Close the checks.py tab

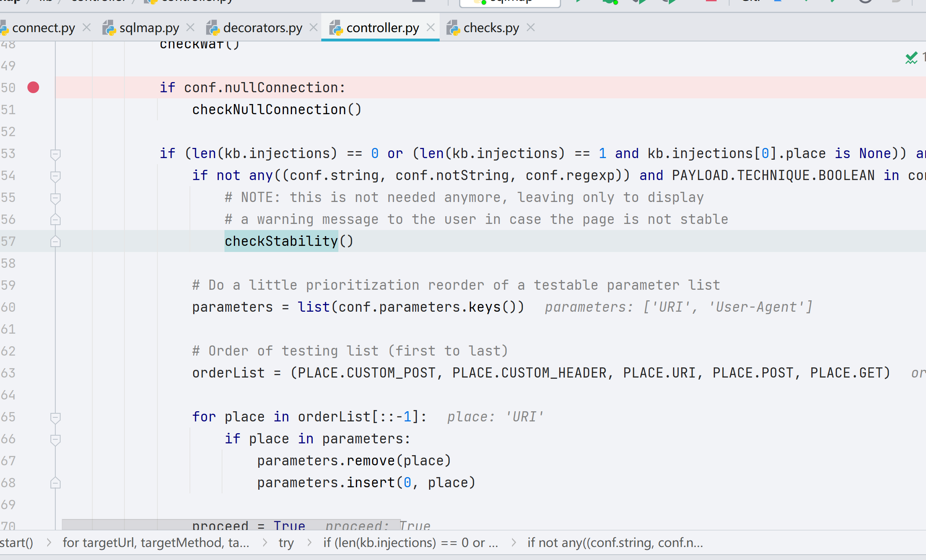point(531,28)
